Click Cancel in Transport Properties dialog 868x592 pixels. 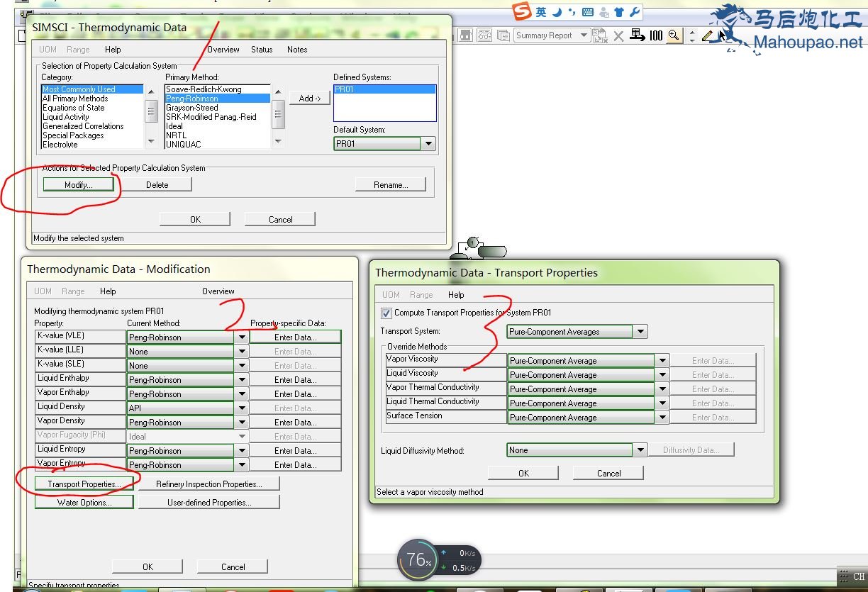tap(608, 474)
